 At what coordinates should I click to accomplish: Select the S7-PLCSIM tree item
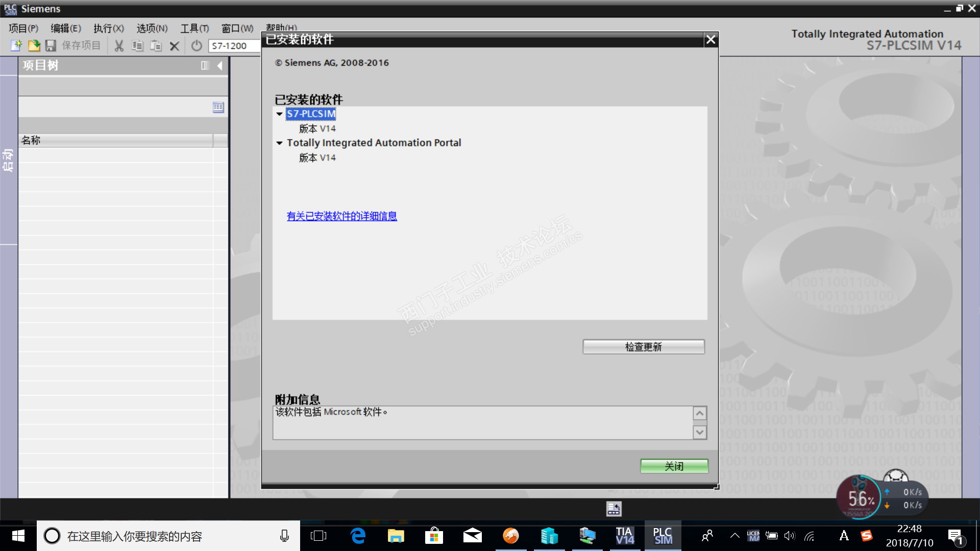pyautogui.click(x=311, y=114)
